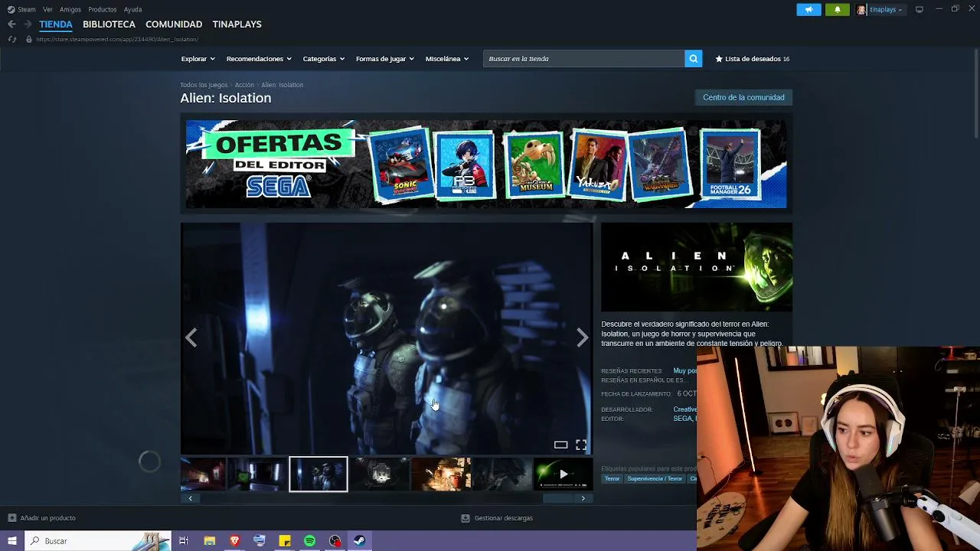Follow the Todos los juegos breadcrumb
Screen dimensions: 980x551
click(204, 85)
